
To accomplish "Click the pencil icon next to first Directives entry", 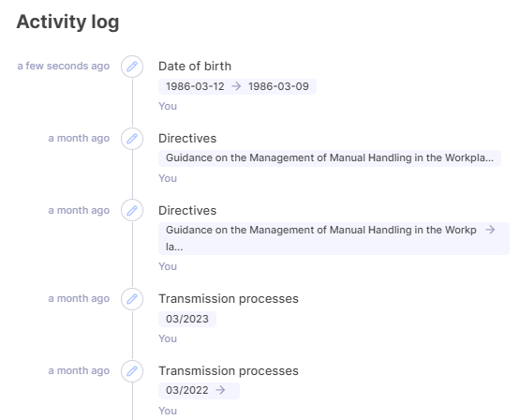I will pos(132,139).
